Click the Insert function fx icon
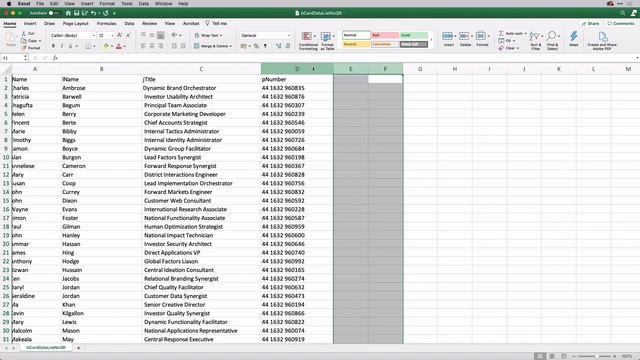This screenshot has width=640, height=360. tap(55, 58)
